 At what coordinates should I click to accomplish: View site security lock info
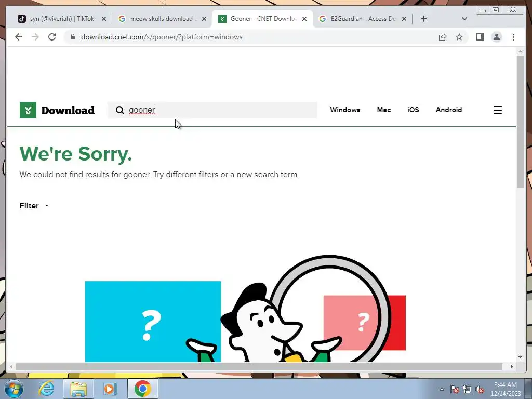(x=73, y=37)
